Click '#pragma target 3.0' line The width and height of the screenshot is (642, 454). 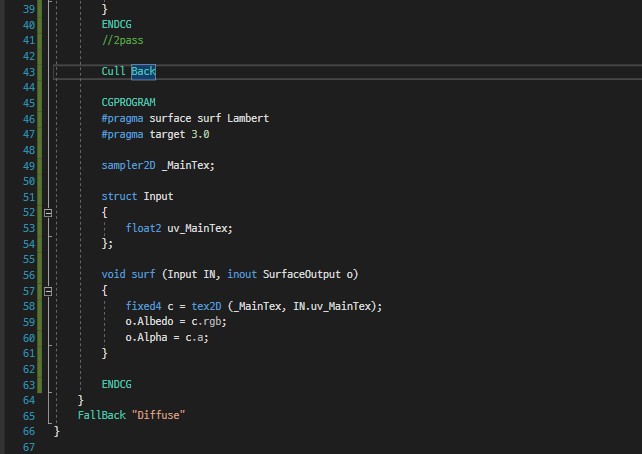pyautogui.click(x=155, y=134)
